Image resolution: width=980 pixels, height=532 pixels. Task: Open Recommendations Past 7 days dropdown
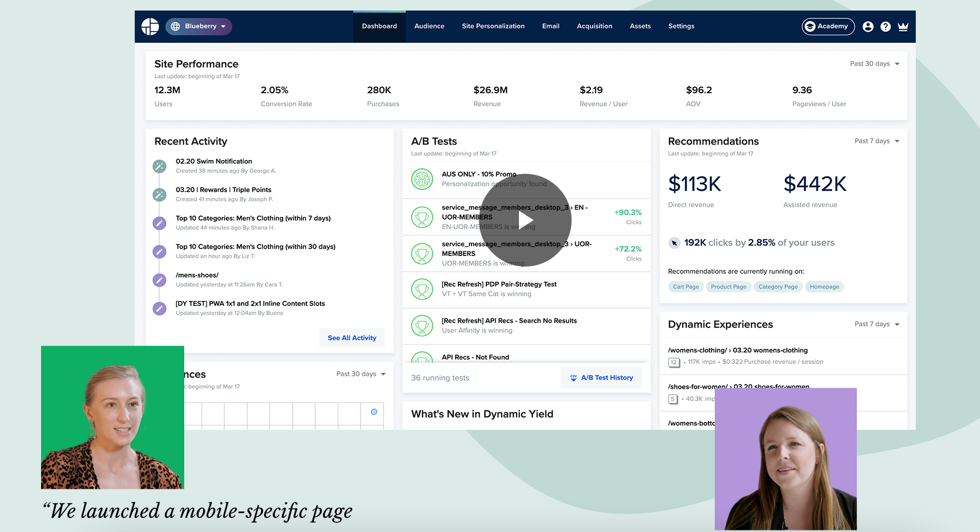pyautogui.click(x=877, y=141)
